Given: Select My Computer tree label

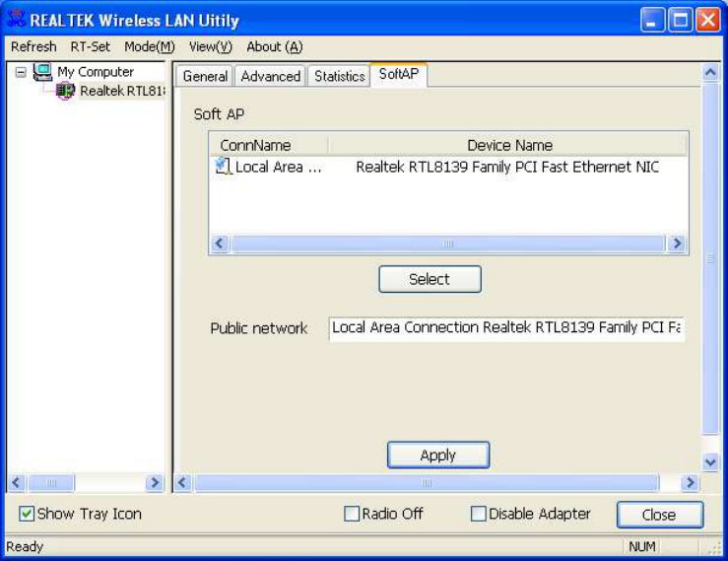Looking at the screenshot, I should pyautogui.click(x=96, y=72).
